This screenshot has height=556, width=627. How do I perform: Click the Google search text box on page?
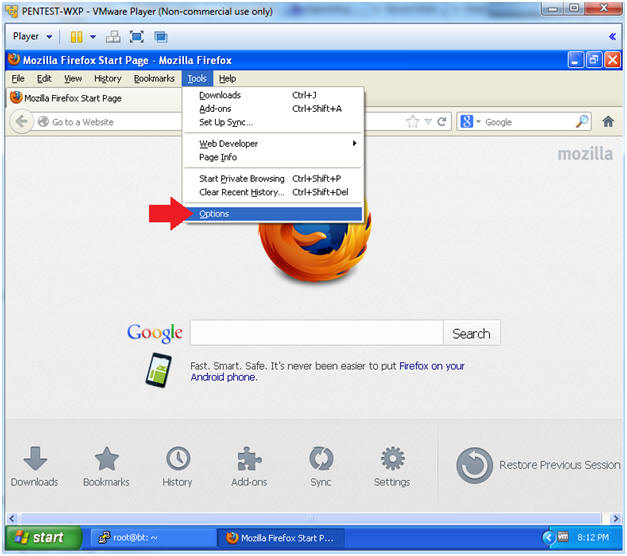pyautogui.click(x=317, y=332)
